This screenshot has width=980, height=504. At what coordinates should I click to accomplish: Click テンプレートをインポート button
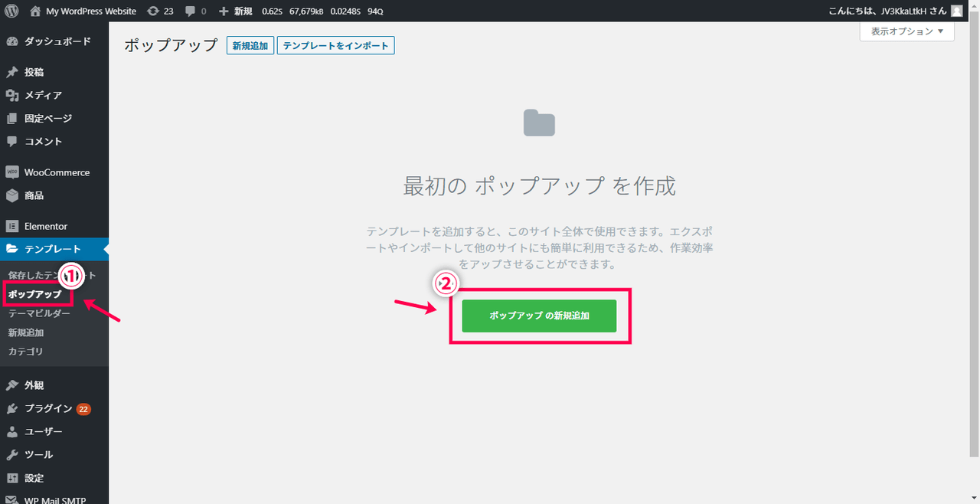point(335,45)
